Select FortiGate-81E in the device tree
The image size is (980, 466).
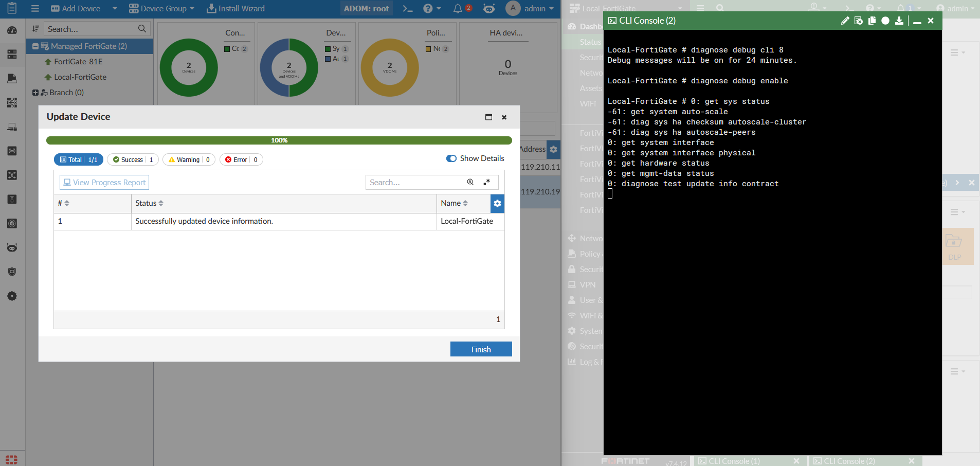[x=78, y=62]
